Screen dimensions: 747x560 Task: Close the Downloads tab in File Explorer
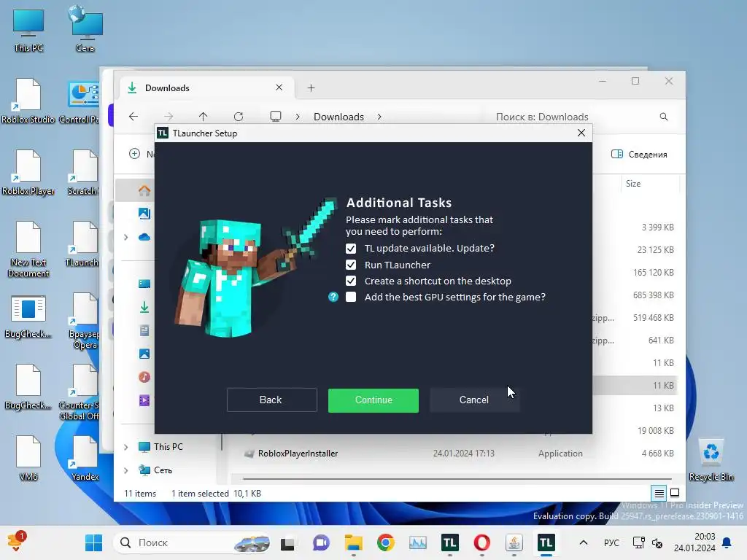[x=279, y=87]
